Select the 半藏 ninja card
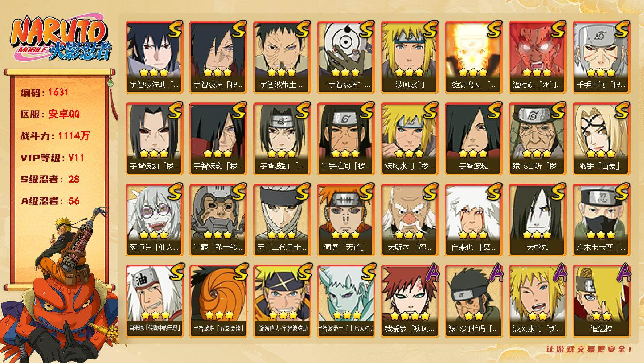Image resolution: width=644 pixels, height=363 pixels. (x=218, y=220)
